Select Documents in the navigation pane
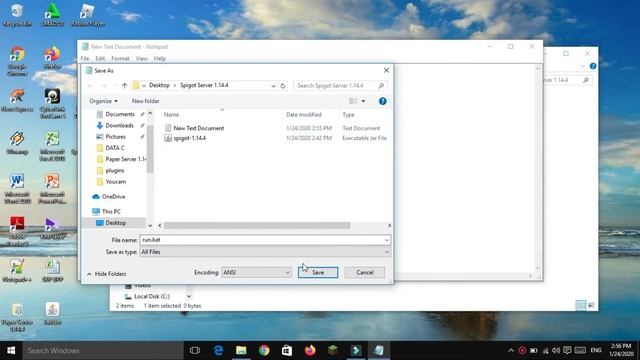This screenshot has width=640, height=360. [120, 114]
